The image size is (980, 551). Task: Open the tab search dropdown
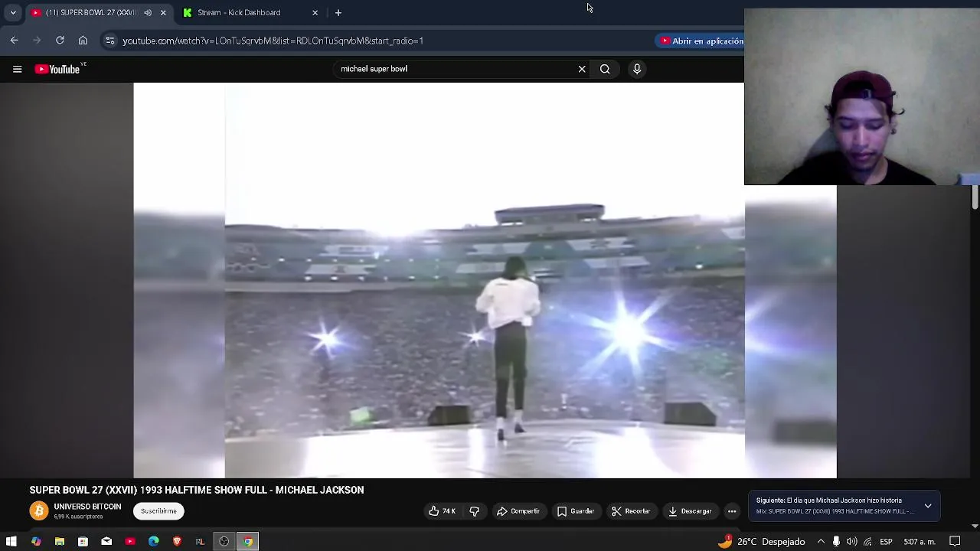coord(13,12)
